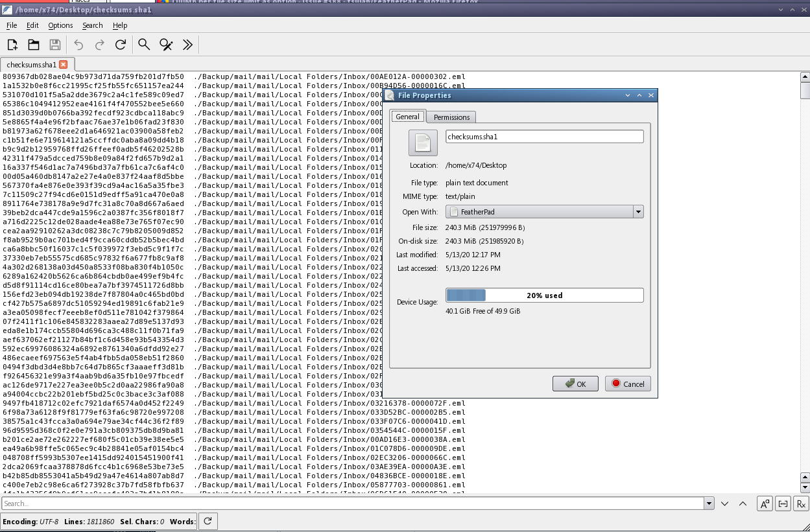810x532 pixels.
Task: Click the Redo toolbar icon
Action: (x=99, y=45)
